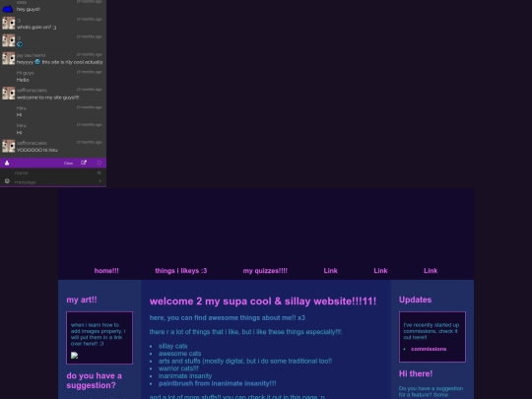Open 'paintbrush from inanimate insanity!!!' link

(x=217, y=384)
